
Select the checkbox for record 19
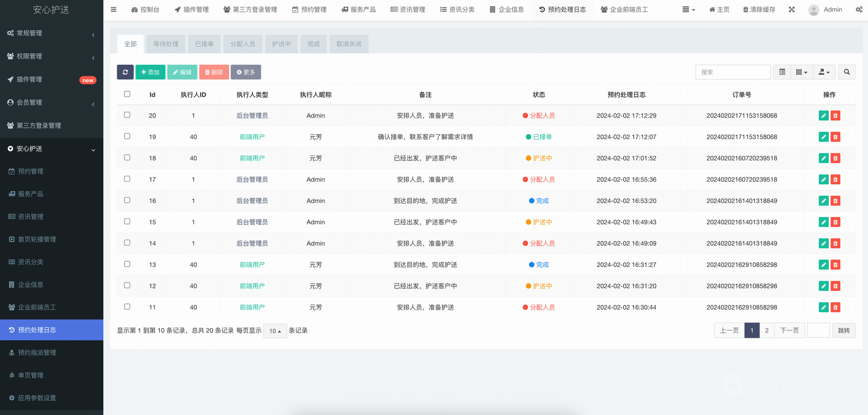(x=127, y=136)
